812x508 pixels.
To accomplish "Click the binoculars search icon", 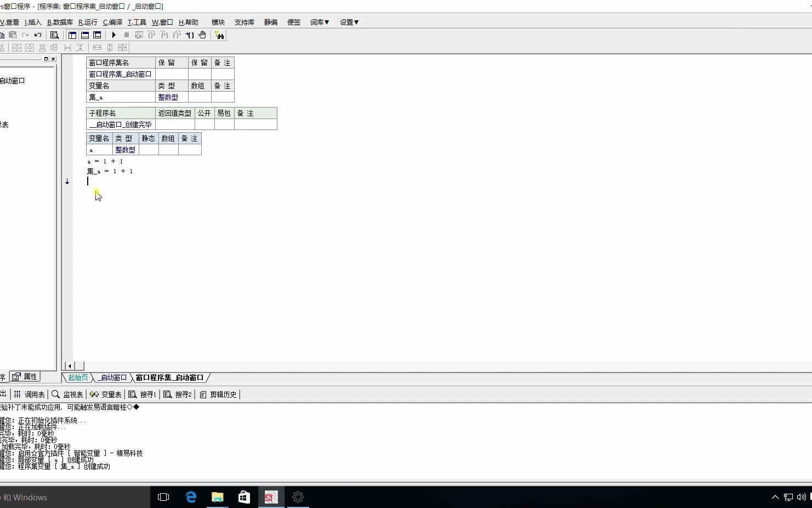I will (x=220, y=35).
